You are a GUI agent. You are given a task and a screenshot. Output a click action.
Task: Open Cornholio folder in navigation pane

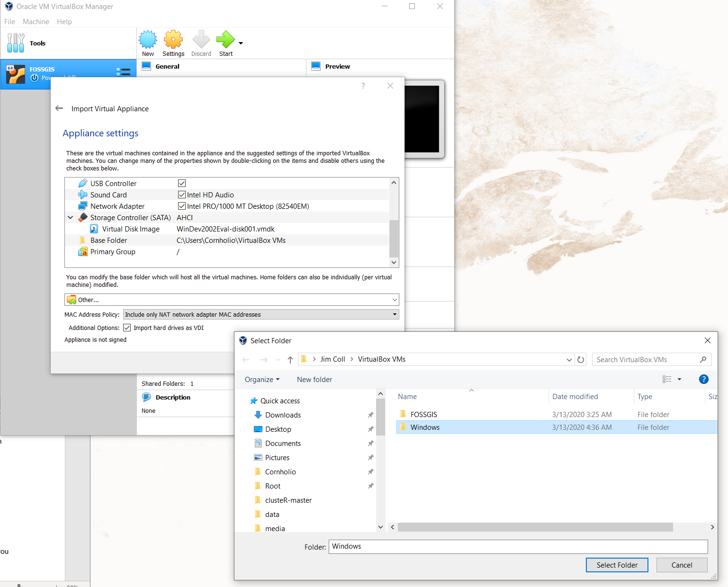(280, 471)
